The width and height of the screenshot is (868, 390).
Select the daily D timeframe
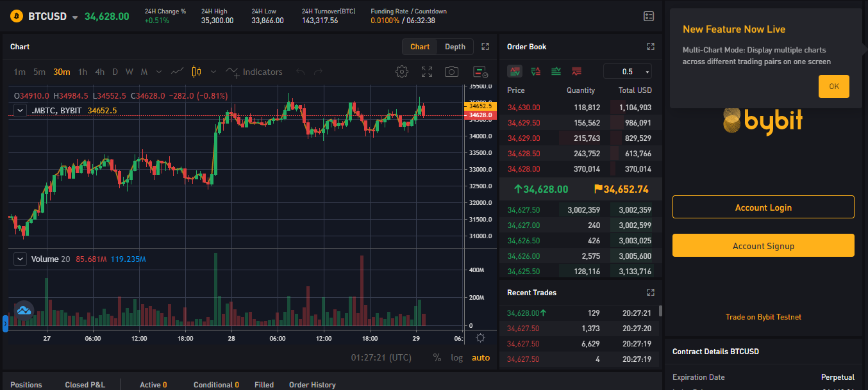click(115, 72)
